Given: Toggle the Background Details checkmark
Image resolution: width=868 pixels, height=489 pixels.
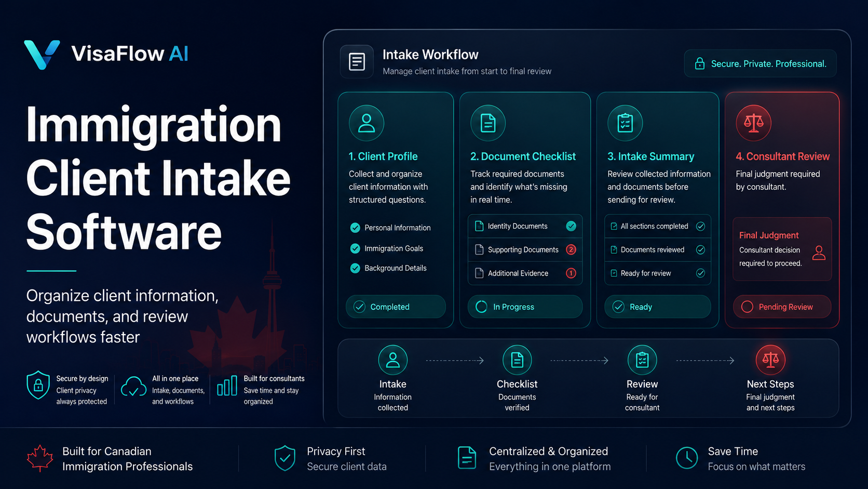Looking at the screenshot, I should (x=355, y=268).
